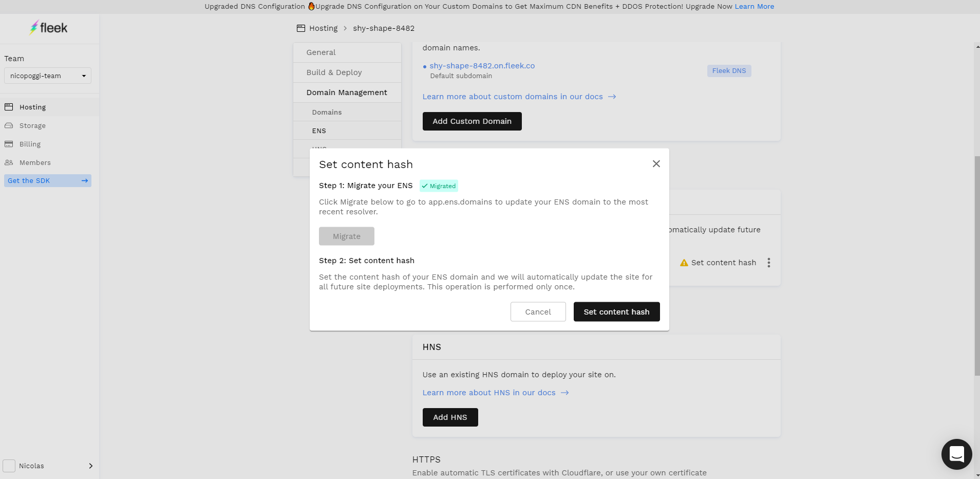
Task: Follow the Learn More banner link
Action: click(754, 7)
